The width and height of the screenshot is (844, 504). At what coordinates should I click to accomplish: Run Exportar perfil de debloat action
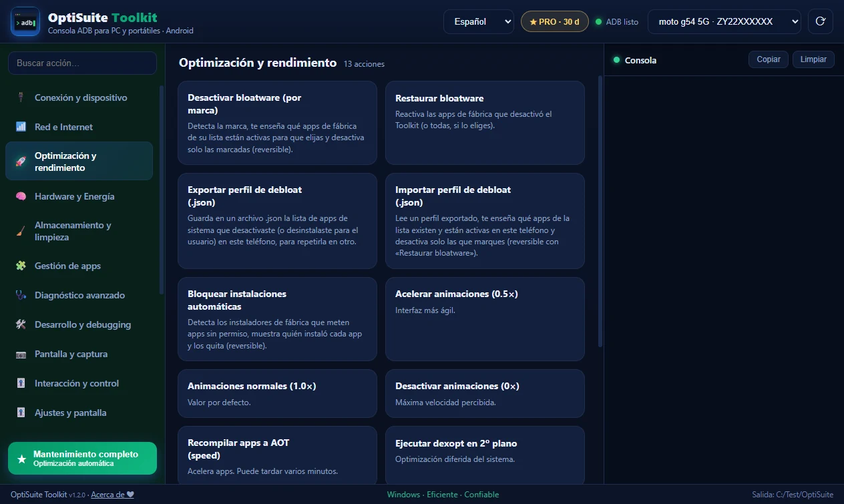pyautogui.click(x=277, y=221)
